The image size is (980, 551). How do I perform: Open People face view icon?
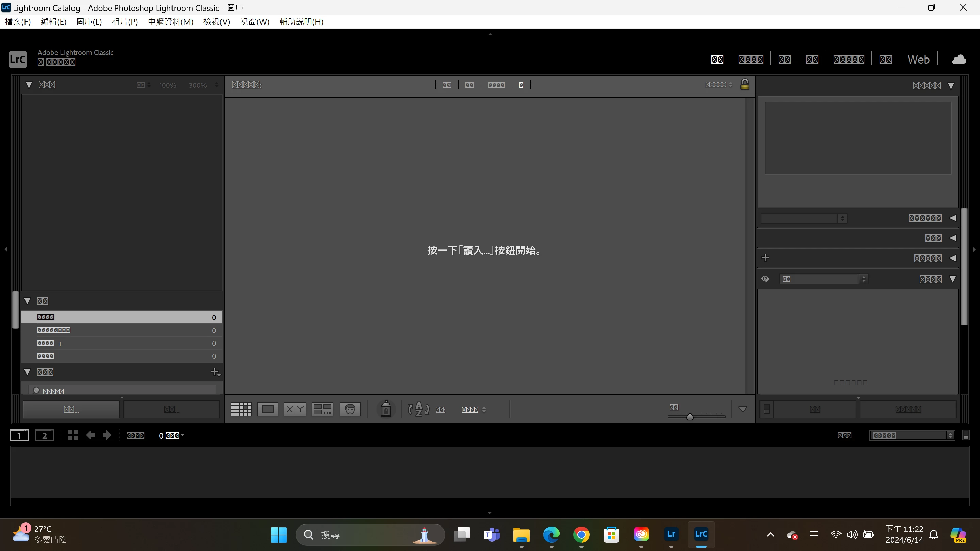pos(349,409)
